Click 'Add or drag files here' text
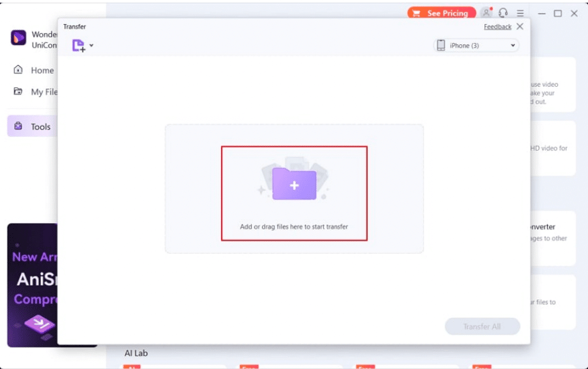This screenshot has width=588, height=369. (294, 226)
